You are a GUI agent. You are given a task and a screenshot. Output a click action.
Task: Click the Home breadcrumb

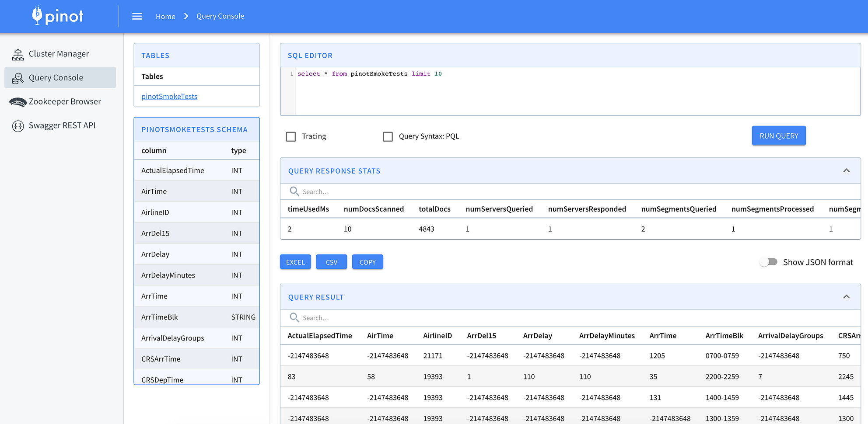(165, 16)
